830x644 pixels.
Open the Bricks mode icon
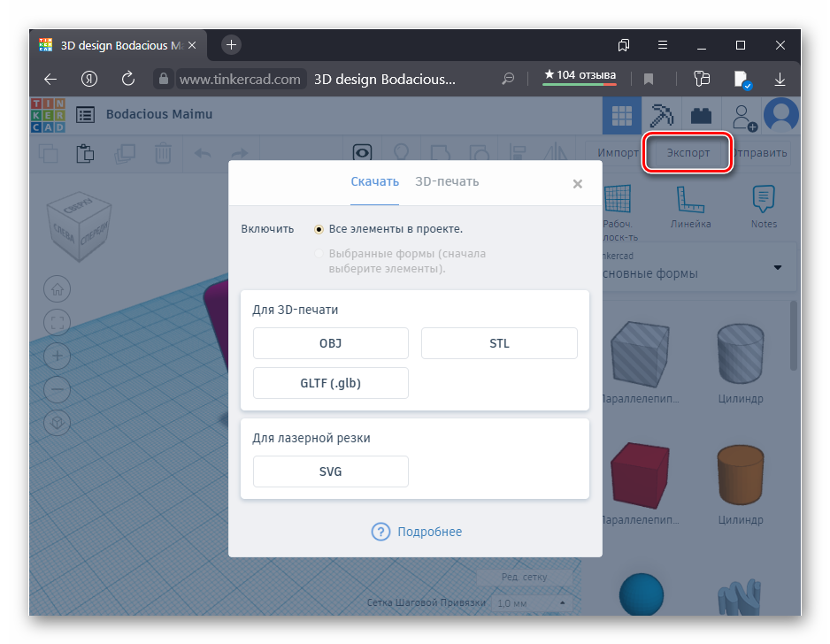(x=701, y=116)
